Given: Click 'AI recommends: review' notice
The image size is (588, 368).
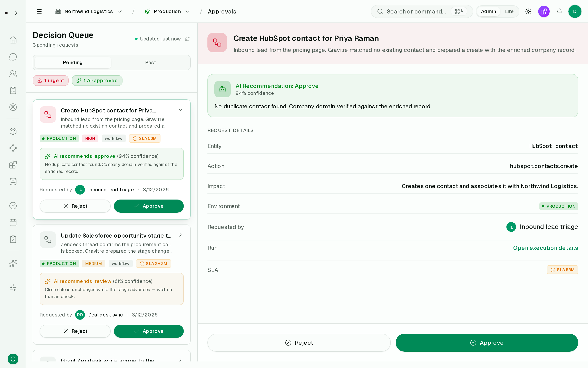Looking at the screenshot, I should click(111, 289).
